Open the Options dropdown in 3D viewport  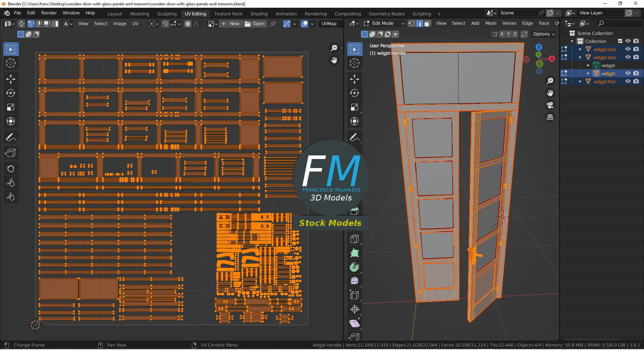tap(543, 34)
